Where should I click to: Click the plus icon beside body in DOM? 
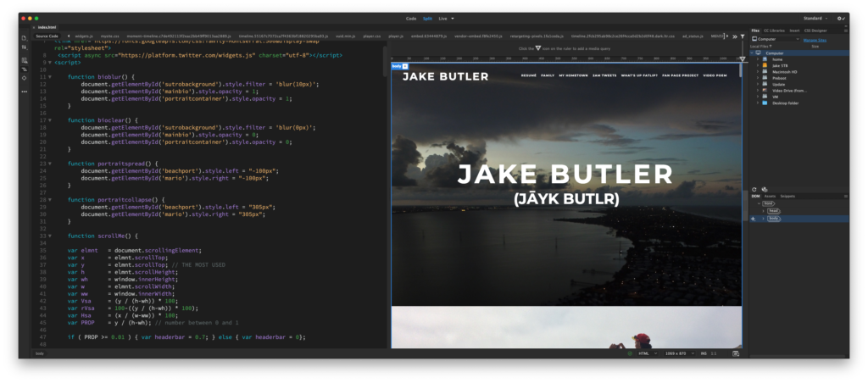click(754, 219)
